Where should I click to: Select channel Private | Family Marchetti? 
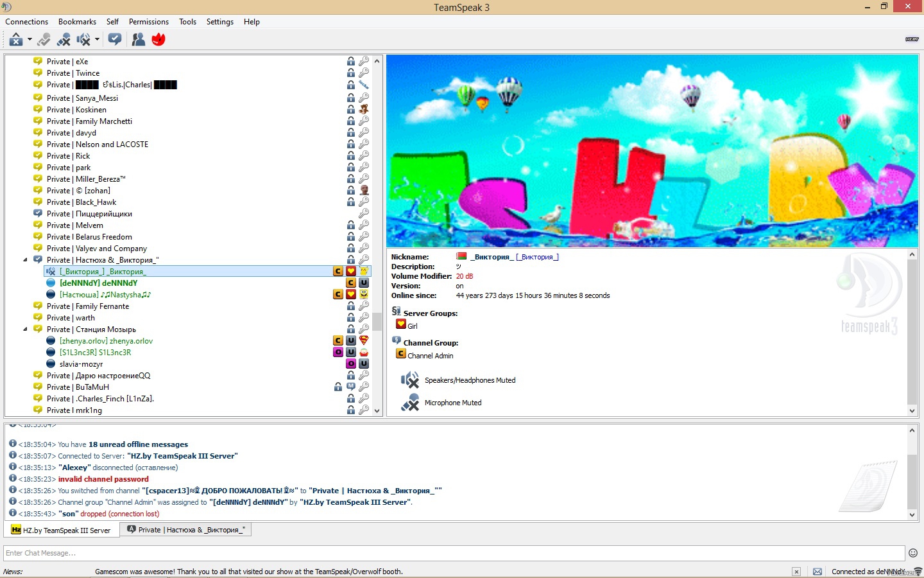pyautogui.click(x=89, y=121)
